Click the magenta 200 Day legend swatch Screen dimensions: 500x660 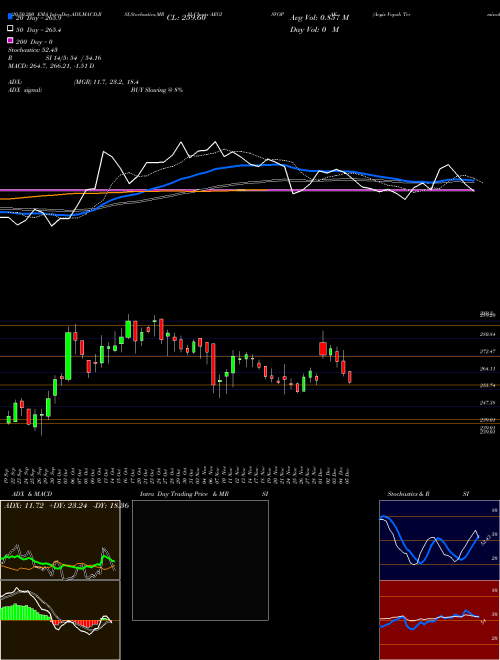pyautogui.click(x=10, y=41)
